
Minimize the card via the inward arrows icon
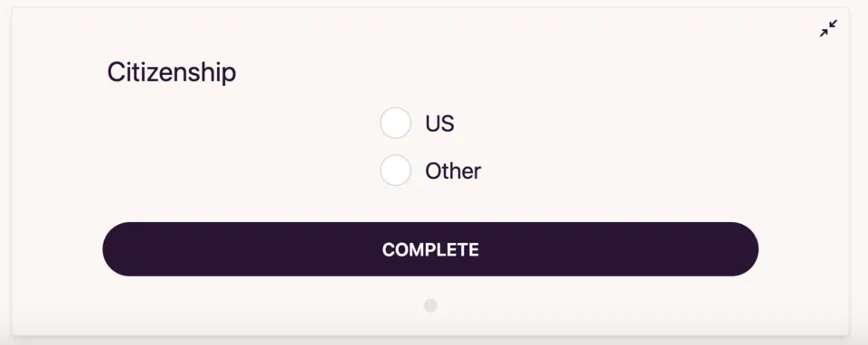pyautogui.click(x=828, y=28)
